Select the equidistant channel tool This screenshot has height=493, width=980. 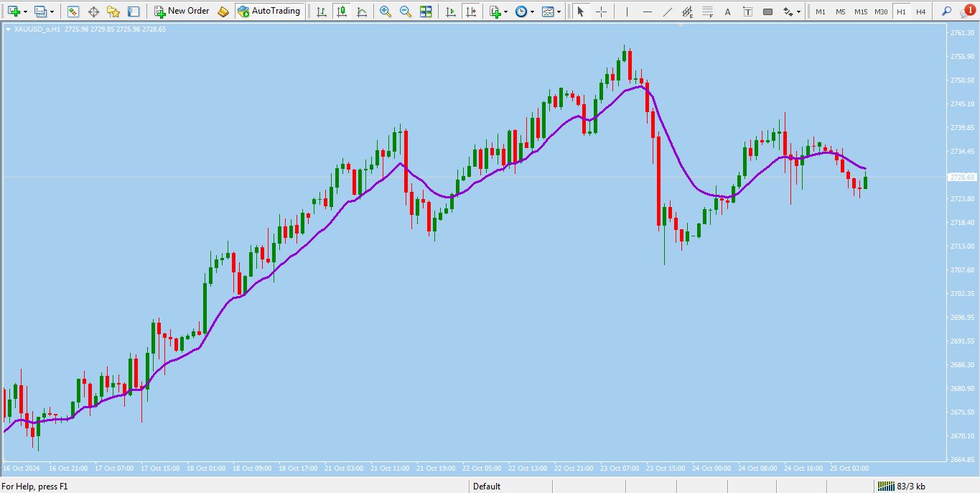[687, 11]
